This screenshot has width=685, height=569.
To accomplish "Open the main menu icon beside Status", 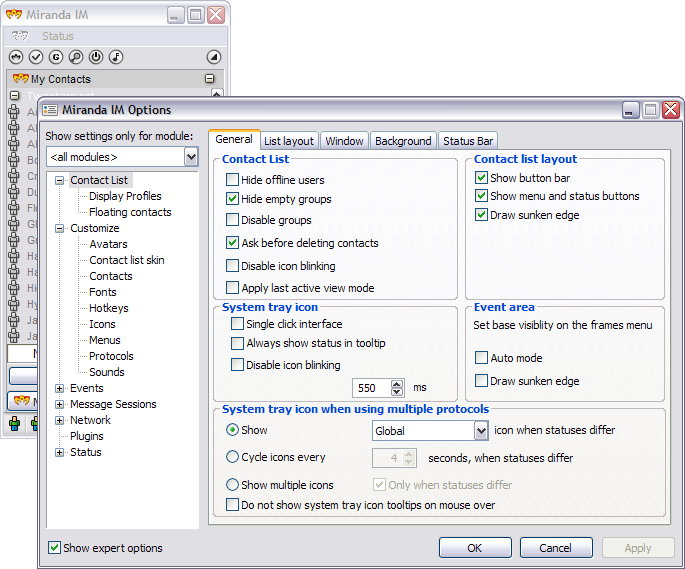I will pyautogui.click(x=20, y=35).
